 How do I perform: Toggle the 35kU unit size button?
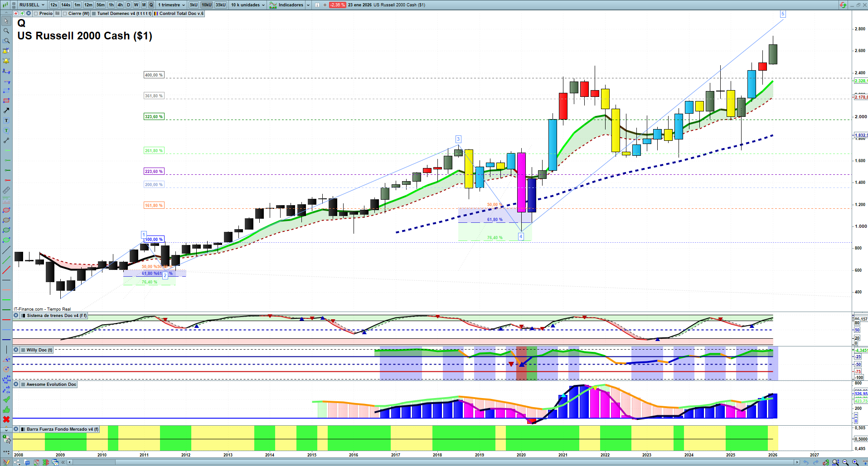[221, 5]
